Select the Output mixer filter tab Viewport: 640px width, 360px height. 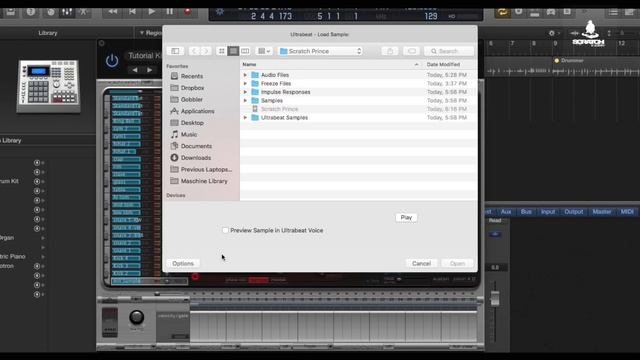[573, 211]
